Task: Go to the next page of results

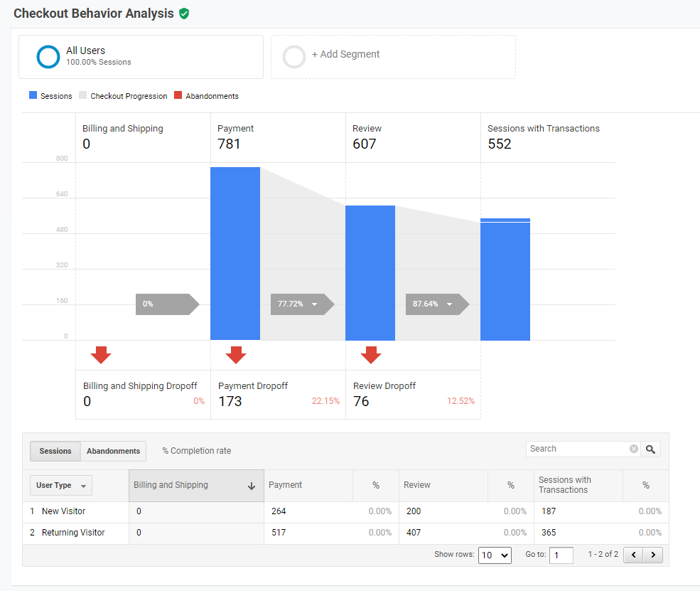Action: coord(653,555)
